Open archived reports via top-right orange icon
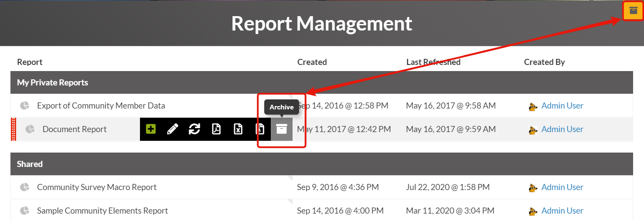Screen dimensions: 644x221 tap(633, 11)
